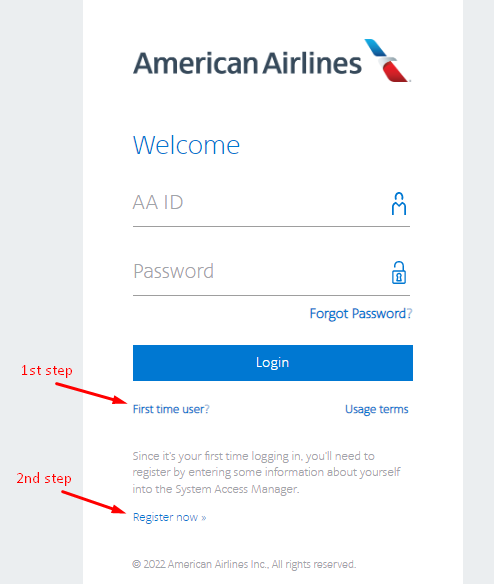Click the red "2nd step" annotation label
Screen dimensions: 494x584
pyautogui.click(x=44, y=478)
